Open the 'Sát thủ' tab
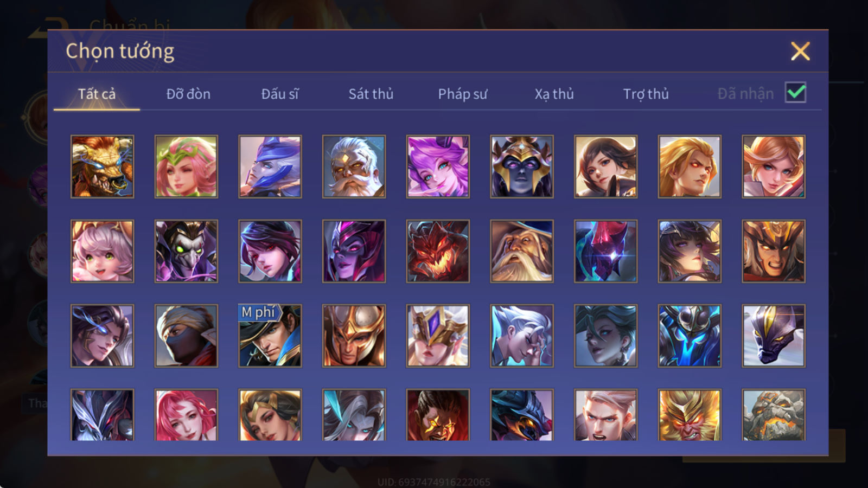This screenshot has width=868, height=488. [x=371, y=94]
